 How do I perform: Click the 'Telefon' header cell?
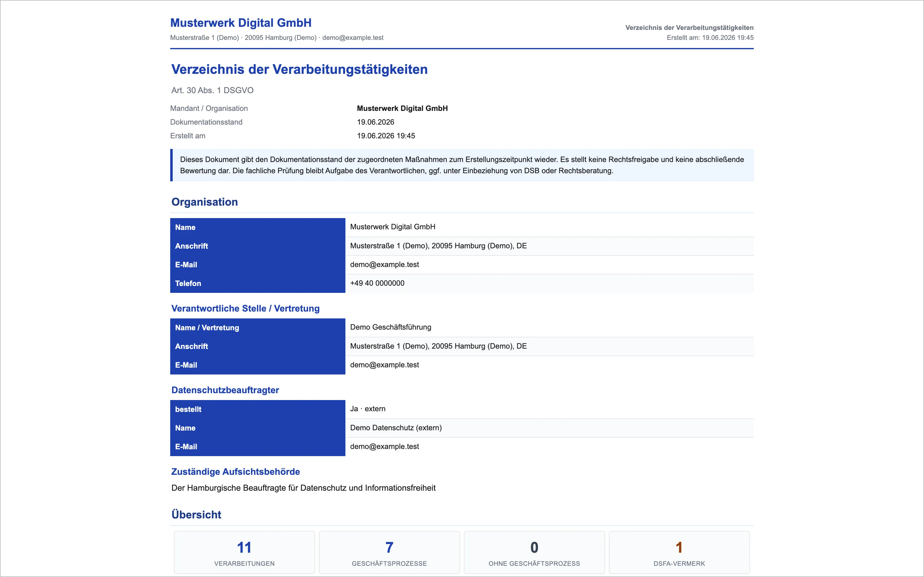[258, 284]
